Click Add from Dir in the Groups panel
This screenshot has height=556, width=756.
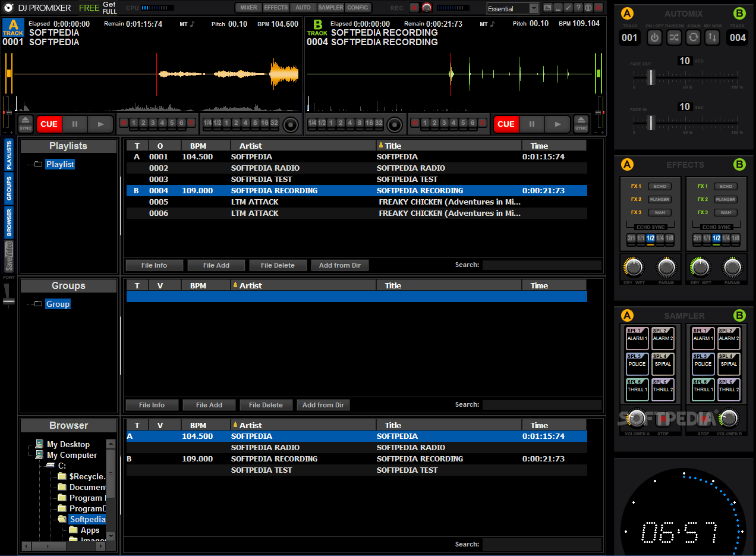coord(323,405)
